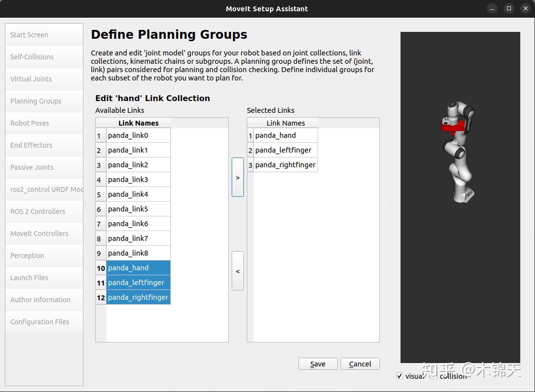
Task: Click the '<' button to remove a link
Action: [238, 271]
